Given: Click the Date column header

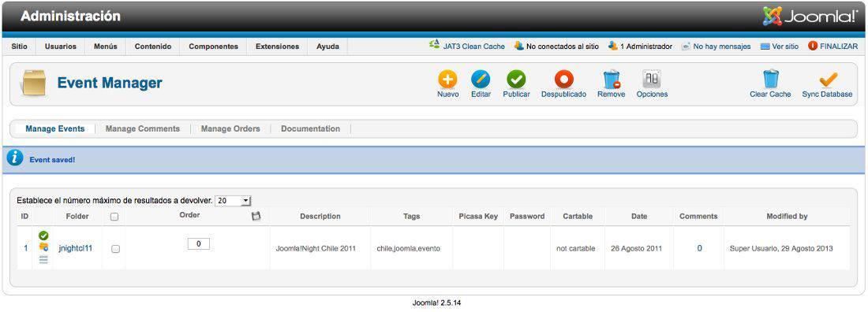Looking at the screenshot, I should coord(639,217).
